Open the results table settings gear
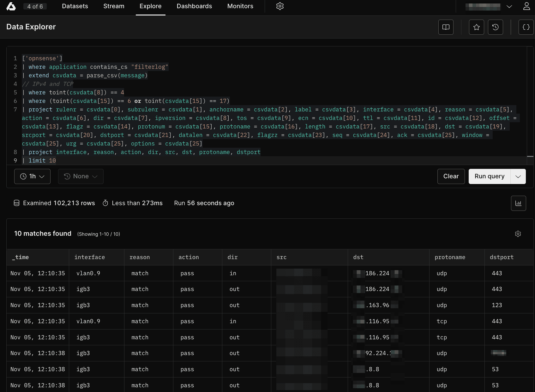The width and height of the screenshot is (535, 392). (x=518, y=234)
